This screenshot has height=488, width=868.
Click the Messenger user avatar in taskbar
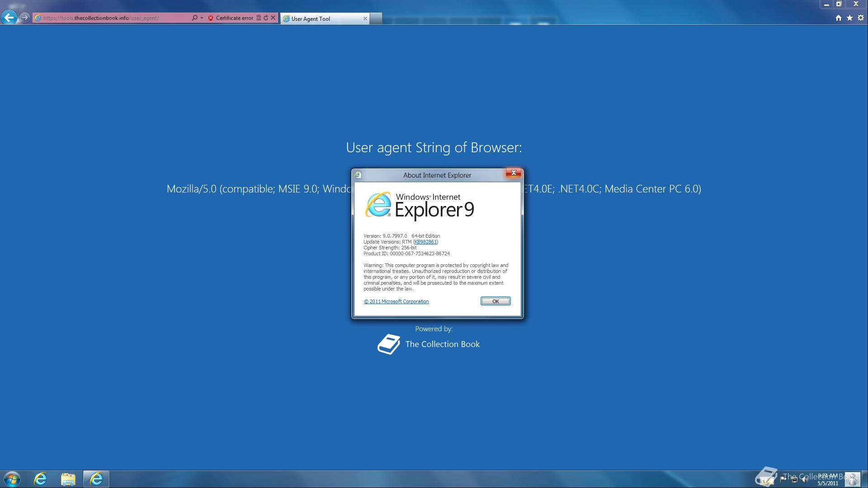click(852, 479)
